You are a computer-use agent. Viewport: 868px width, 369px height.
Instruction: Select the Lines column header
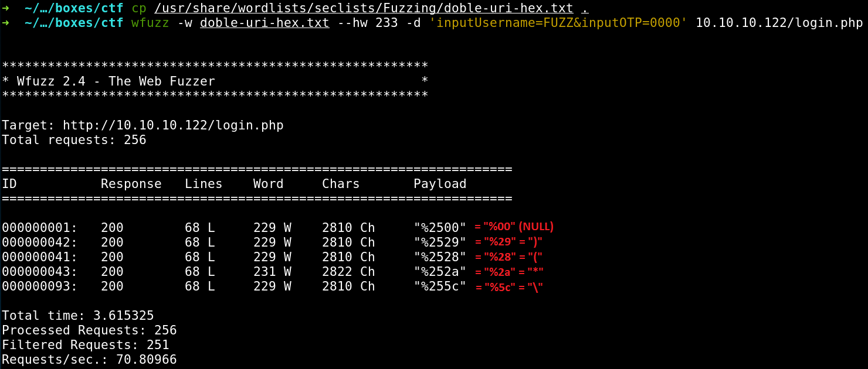click(x=204, y=184)
